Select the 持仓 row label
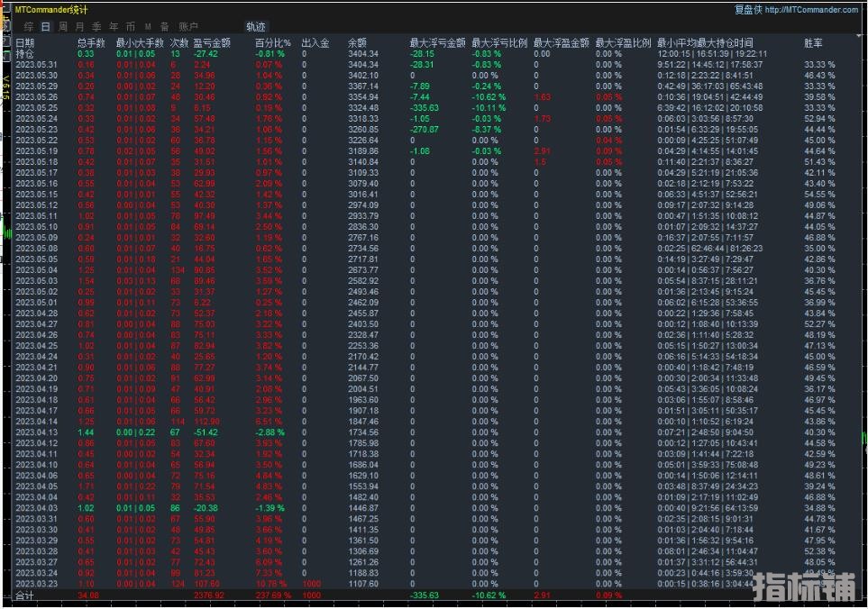Viewport: 868px width, 609px height. (25, 54)
